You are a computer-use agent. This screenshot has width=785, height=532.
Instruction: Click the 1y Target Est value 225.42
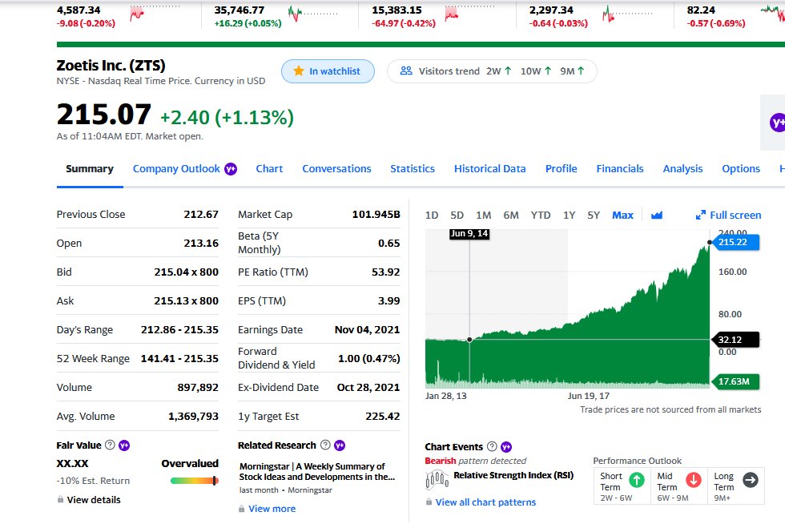[383, 417]
